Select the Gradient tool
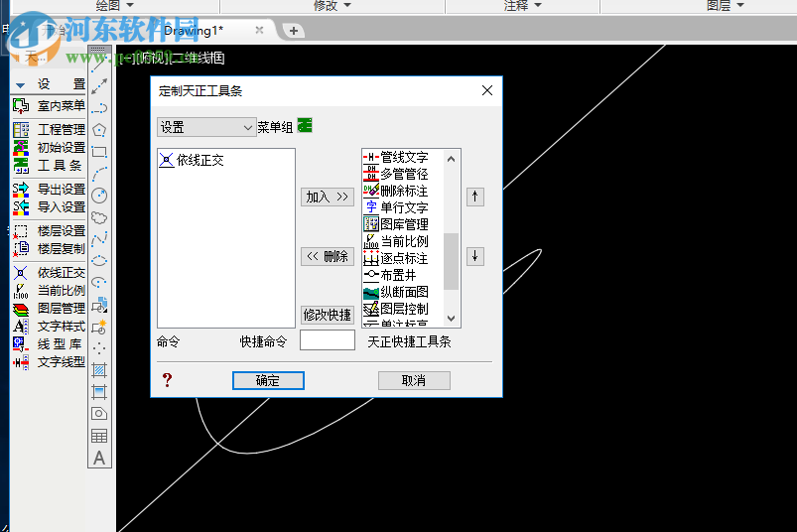Image resolution: width=797 pixels, height=532 pixels. (99, 392)
